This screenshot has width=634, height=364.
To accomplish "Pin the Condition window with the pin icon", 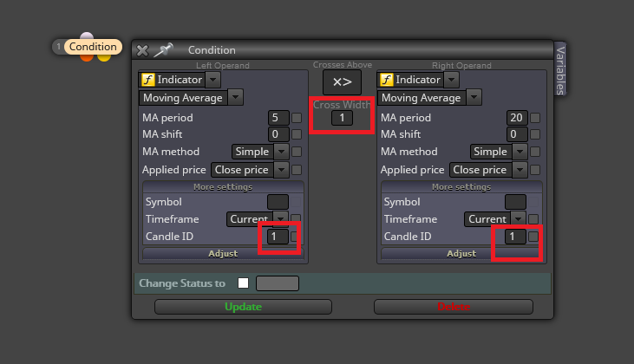I will click(164, 49).
